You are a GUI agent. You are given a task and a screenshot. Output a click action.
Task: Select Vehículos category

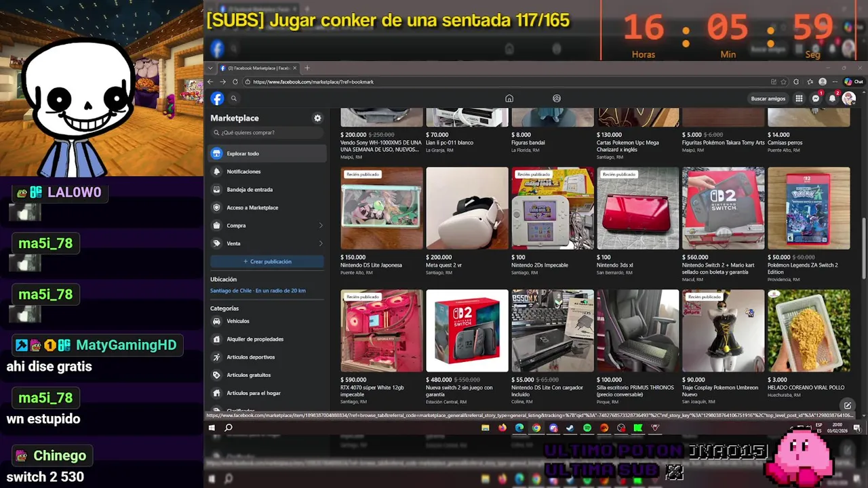tap(268, 321)
